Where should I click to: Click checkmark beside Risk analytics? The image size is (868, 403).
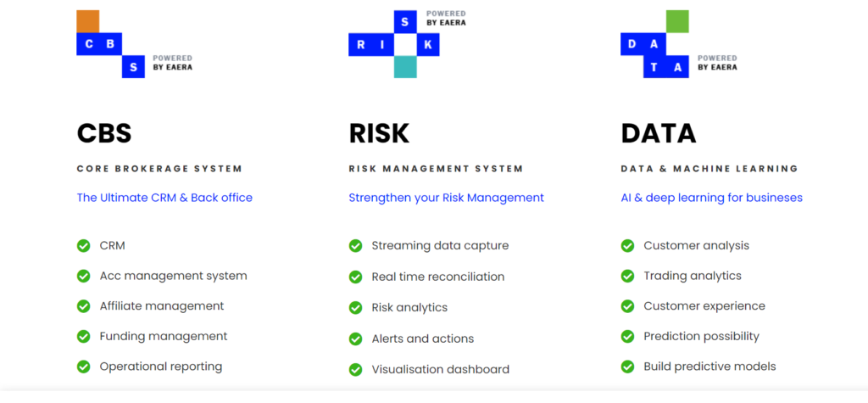point(355,308)
